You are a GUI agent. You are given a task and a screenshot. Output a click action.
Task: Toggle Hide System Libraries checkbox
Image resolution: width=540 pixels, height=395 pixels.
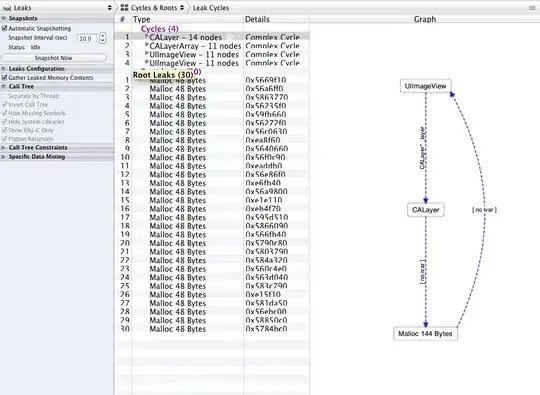click(x=4, y=122)
